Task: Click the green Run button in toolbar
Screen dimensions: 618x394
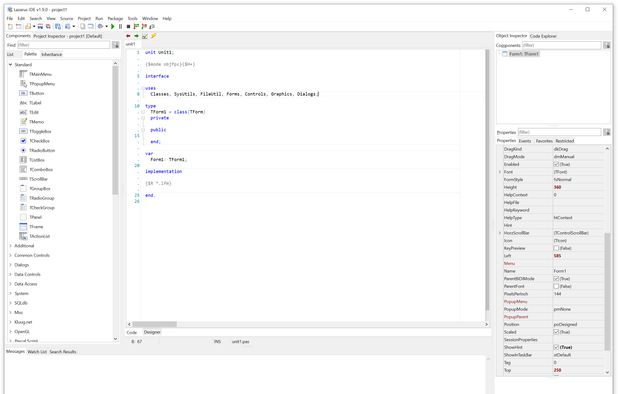Action: (x=113, y=26)
